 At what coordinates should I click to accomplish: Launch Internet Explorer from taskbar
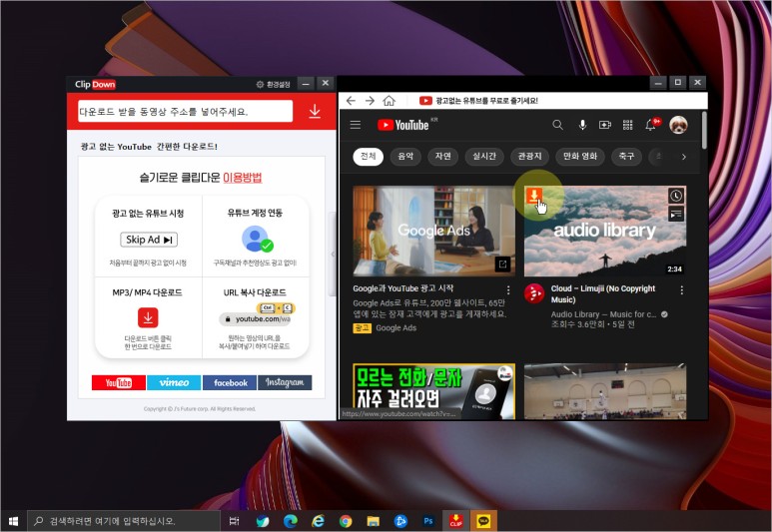click(x=318, y=521)
